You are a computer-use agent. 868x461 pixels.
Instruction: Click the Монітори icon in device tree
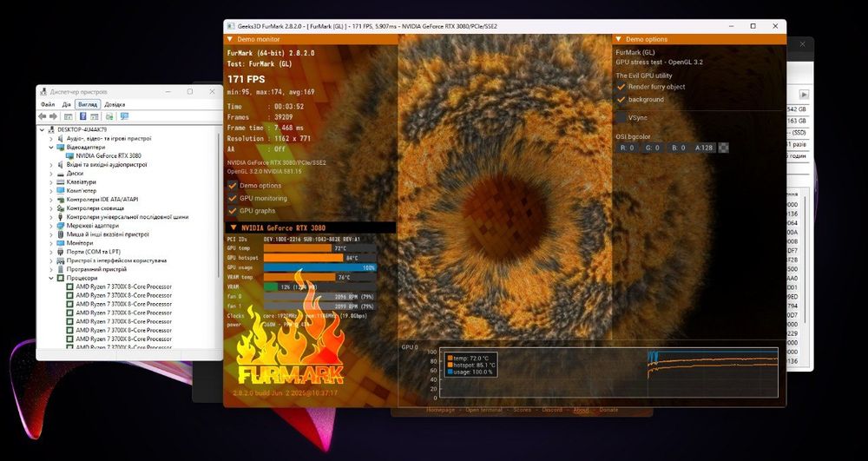61,243
